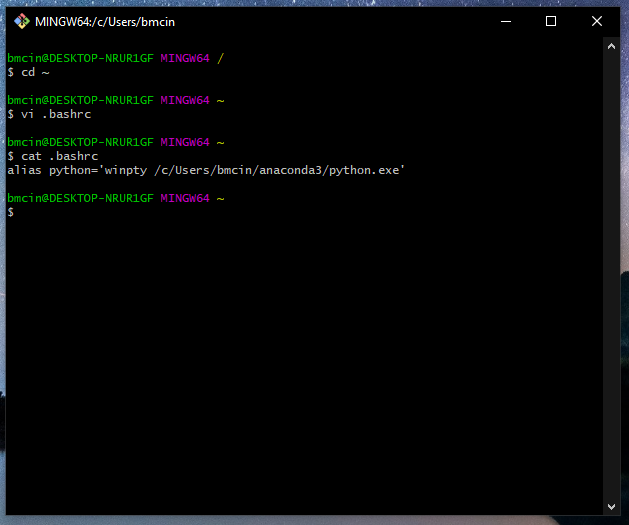Click the terminal's vertical scrollbar track
Screen dimensions: 629x525
click(612, 280)
